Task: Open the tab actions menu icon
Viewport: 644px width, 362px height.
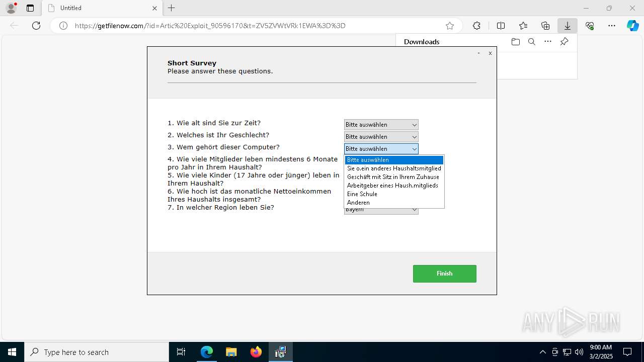Action: point(30,8)
